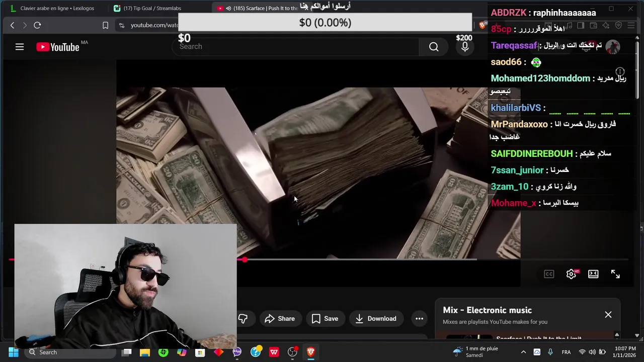Click chat username SAIFDDINEREBOUH

coord(532,154)
